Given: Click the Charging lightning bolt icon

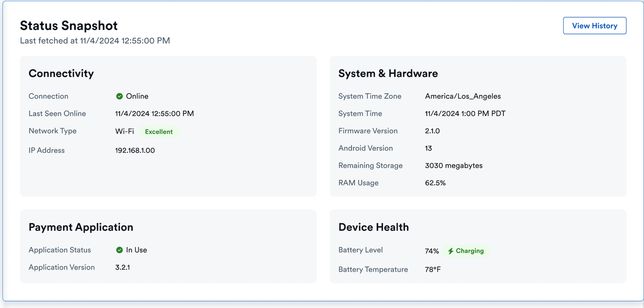Looking at the screenshot, I should tap(450, 251).
